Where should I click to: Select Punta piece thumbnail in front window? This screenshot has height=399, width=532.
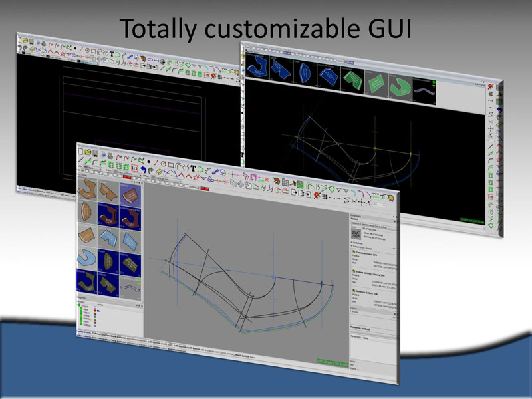pyautogui.click(x=108, y=261)
